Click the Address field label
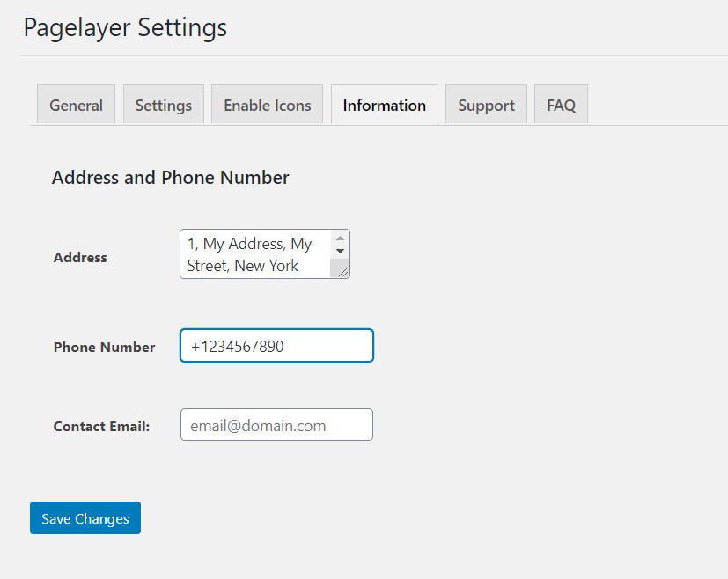 [x=80, y=258]
